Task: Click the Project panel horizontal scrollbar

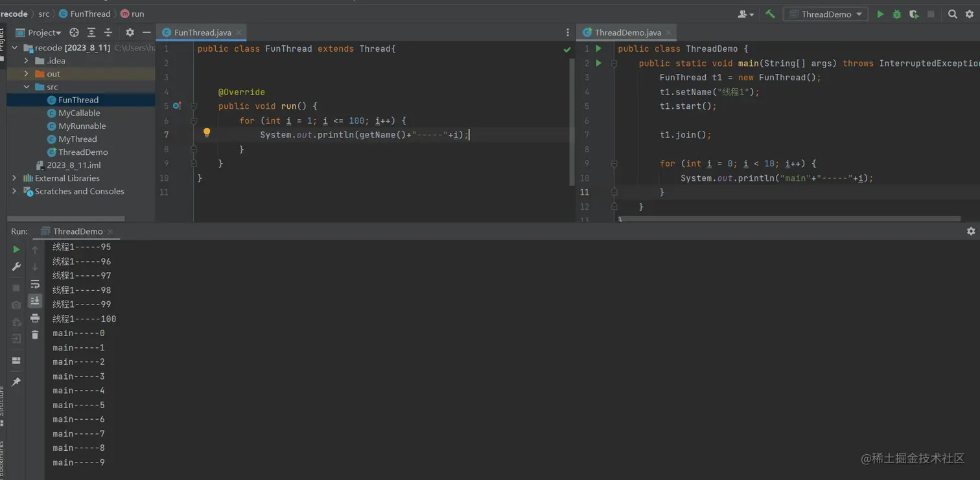Action: coord(66,218)
